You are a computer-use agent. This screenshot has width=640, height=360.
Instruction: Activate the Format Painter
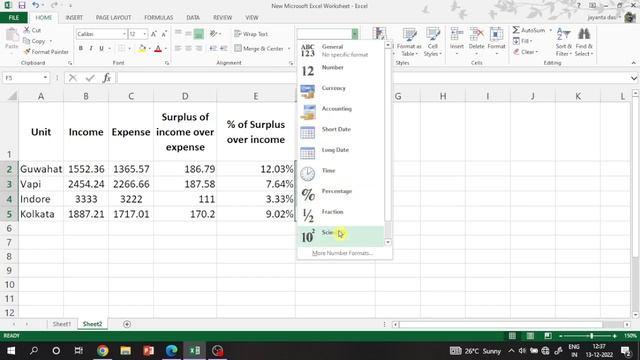click(x=46, y=52)
